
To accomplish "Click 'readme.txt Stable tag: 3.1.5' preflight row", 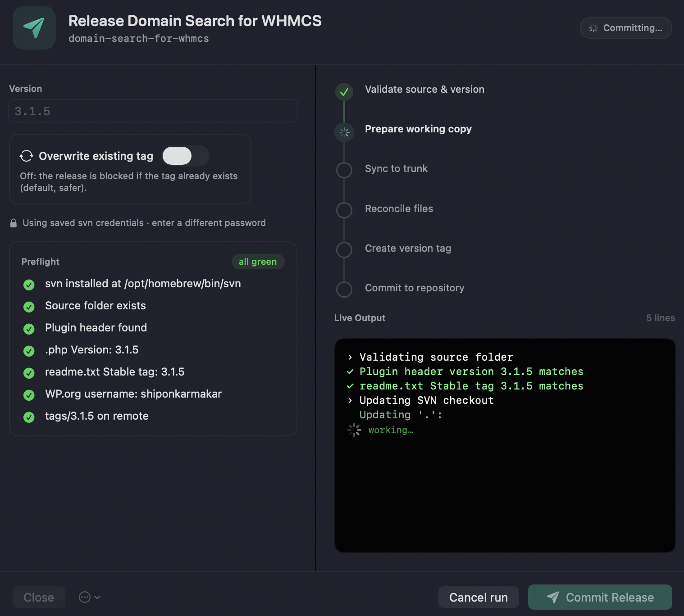I will pos(115,372).
